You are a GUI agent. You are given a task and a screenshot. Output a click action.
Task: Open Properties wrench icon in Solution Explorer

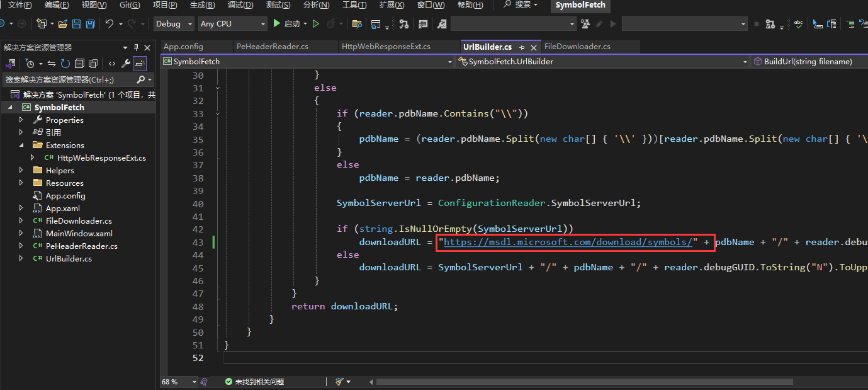coord(125,64)
